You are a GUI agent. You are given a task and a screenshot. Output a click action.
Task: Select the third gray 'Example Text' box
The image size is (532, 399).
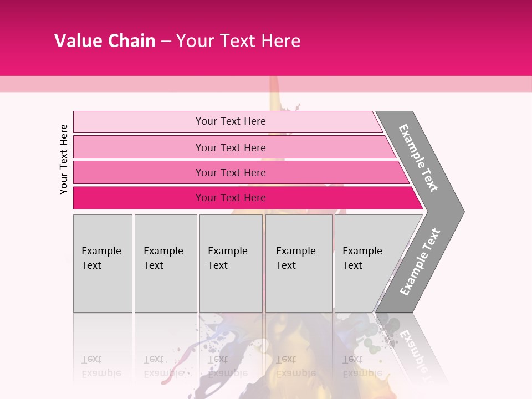coord(231,263)
